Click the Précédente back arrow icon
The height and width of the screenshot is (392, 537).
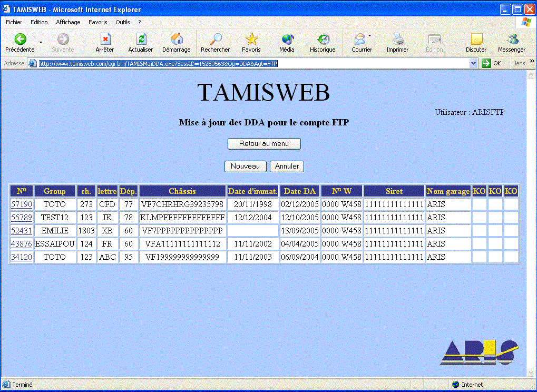tap(20, 39)
